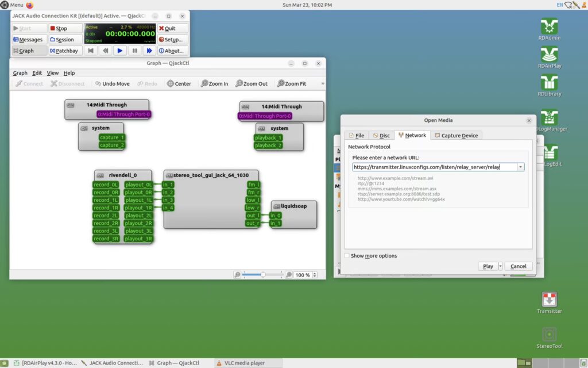Click the zoom-out magnifier in Graph status bar

coord(237,275)
